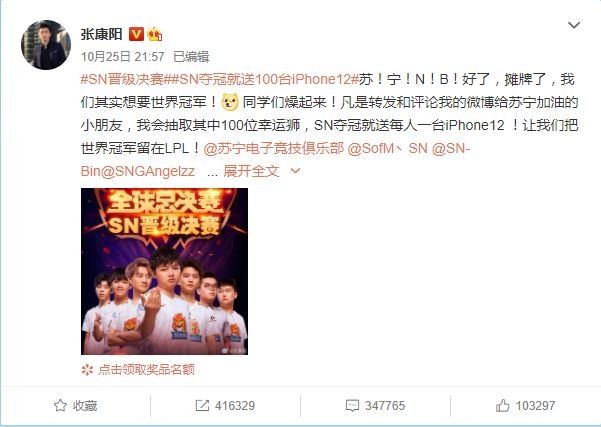Click the crown membership badge icon

[155, 34]
